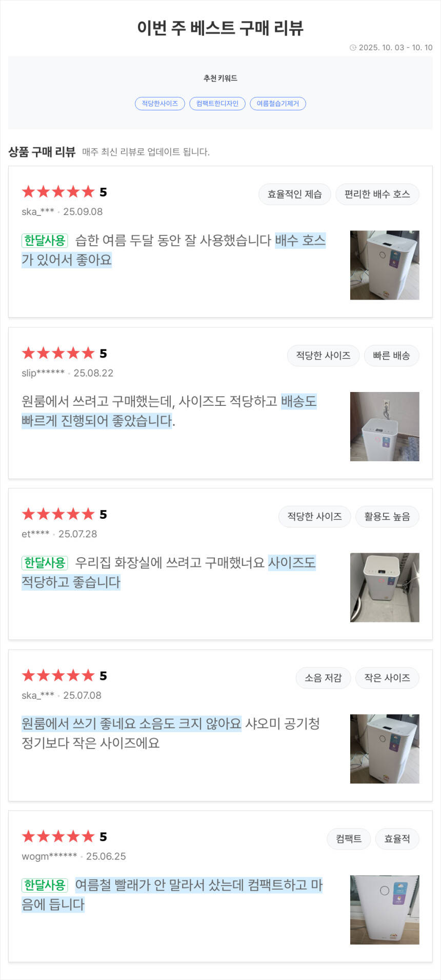The image size is (441, 980).
Task: Click the 컴팩트 tag
Action: pyautogui.click(x=349, y=839)
